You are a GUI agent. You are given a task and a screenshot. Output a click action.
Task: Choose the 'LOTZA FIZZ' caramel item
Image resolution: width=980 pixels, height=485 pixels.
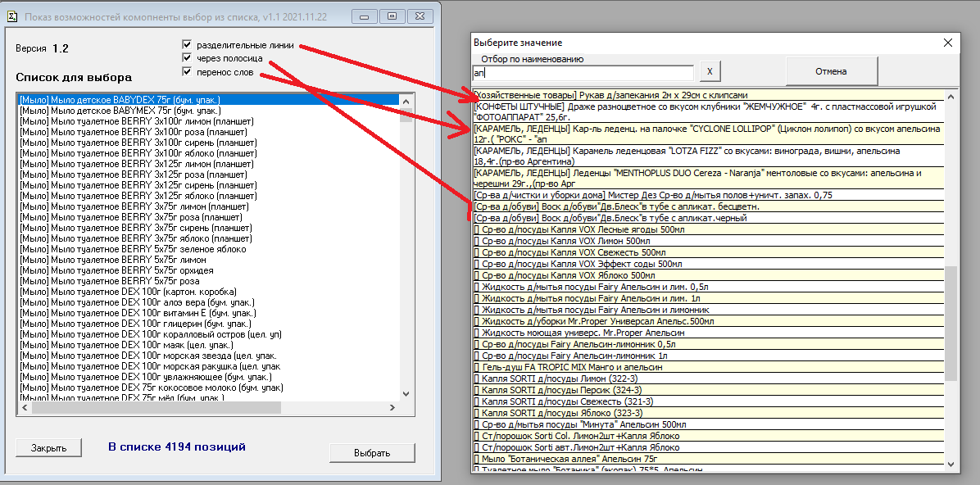708,156
